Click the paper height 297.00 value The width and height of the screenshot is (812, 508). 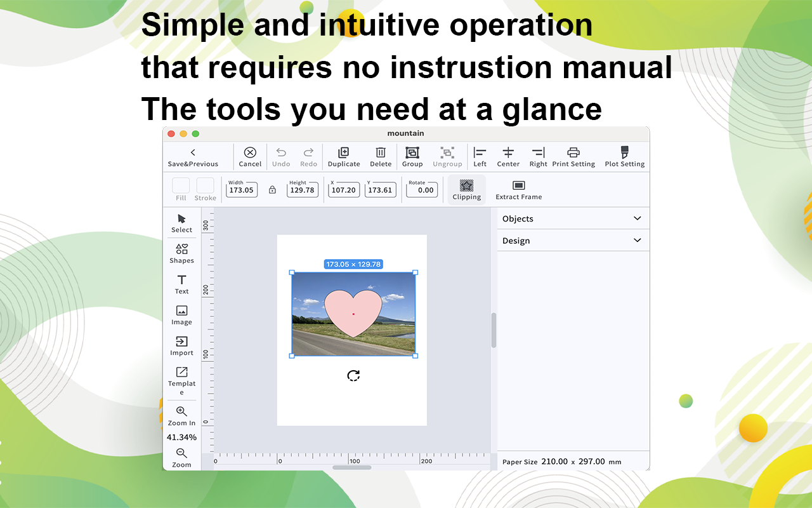tap(592, 462)
